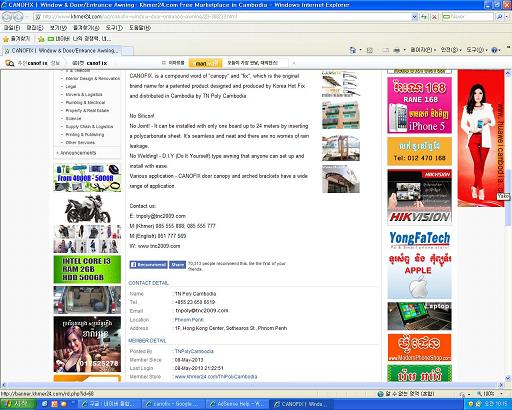512x410 pixels.
Task: View the first product thumbnail of canopy brackets
Action: [x=341, y=84]
